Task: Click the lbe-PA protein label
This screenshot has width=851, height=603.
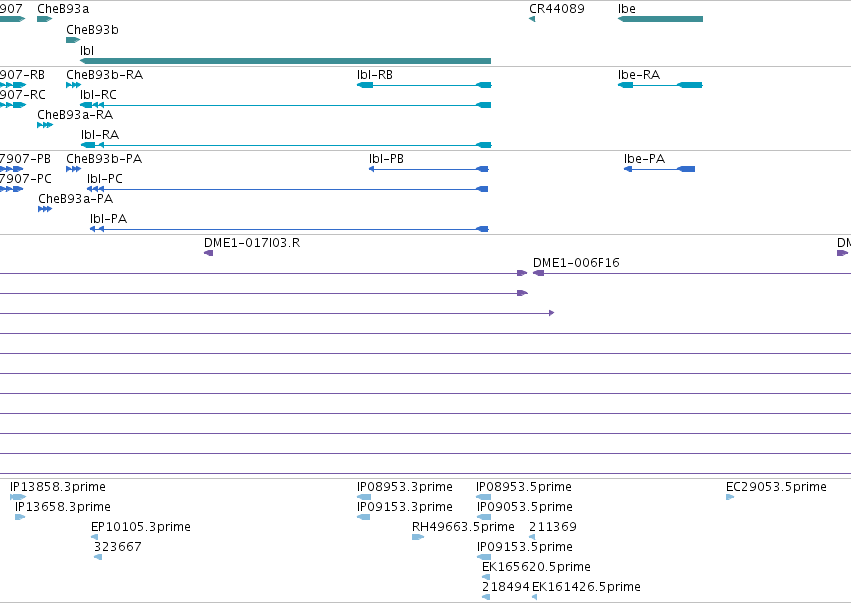Action: [644, 159]
